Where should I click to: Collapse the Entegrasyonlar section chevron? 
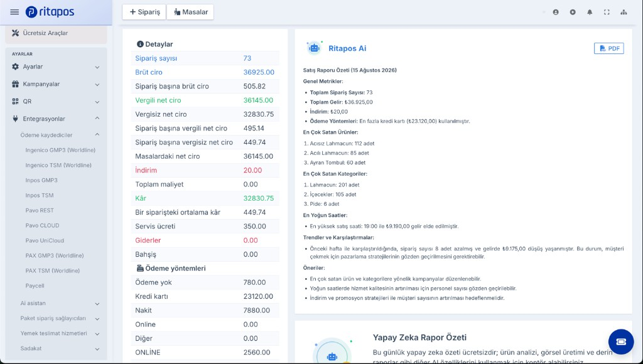click(97, 119)
